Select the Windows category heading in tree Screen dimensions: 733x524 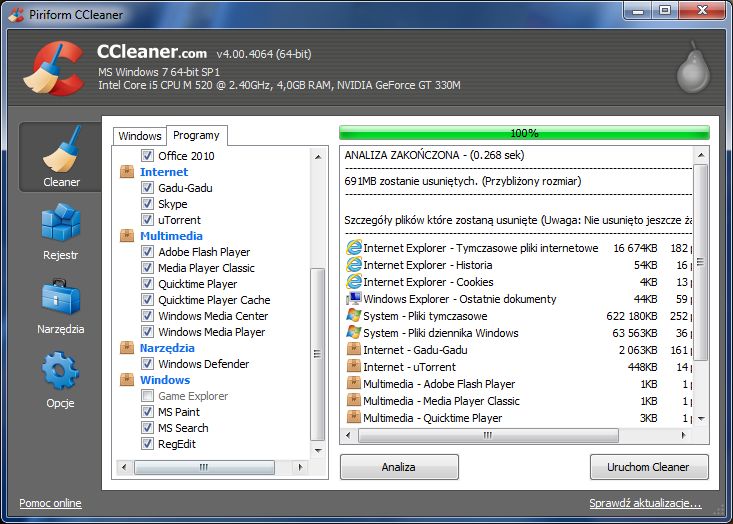pyautogui.click(x=165, y=380)
